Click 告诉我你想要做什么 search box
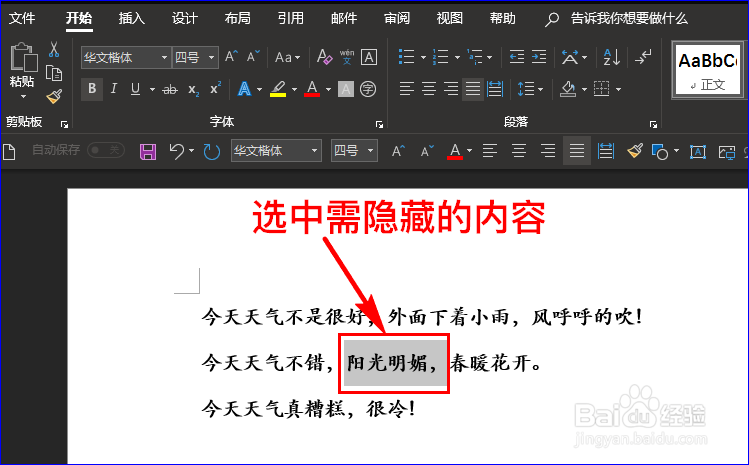Viewport: 749px width, 465px height. 629,19
